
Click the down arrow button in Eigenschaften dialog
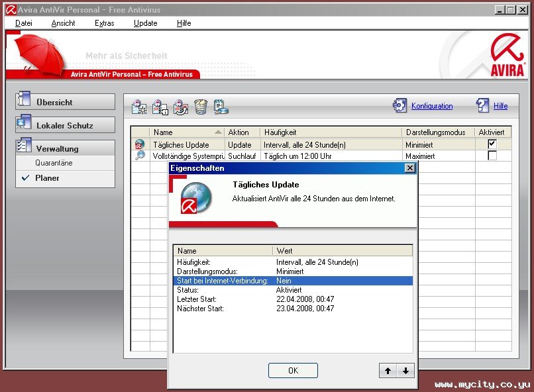(405, 371)
